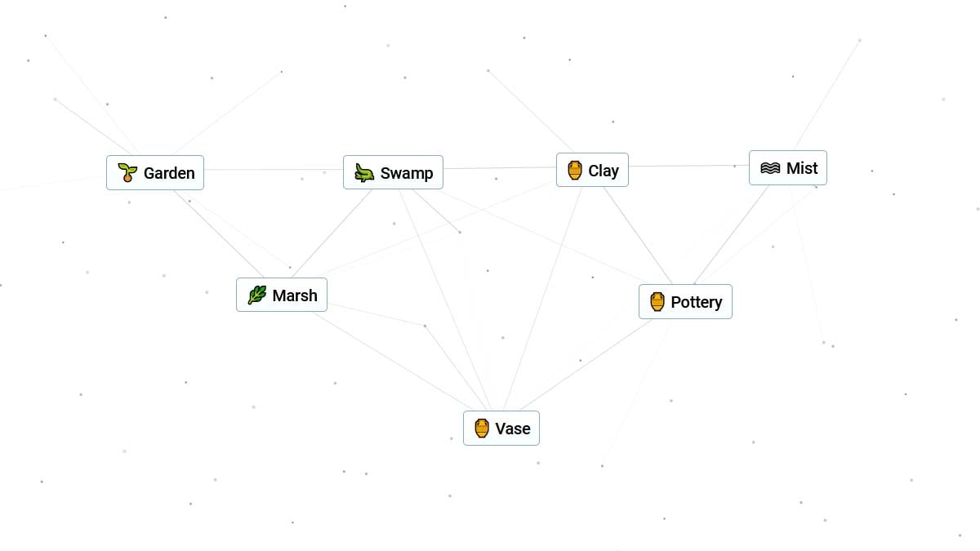980x551 pixels.
Task: Select the Swamp text label
Action: tap(407, 173)
